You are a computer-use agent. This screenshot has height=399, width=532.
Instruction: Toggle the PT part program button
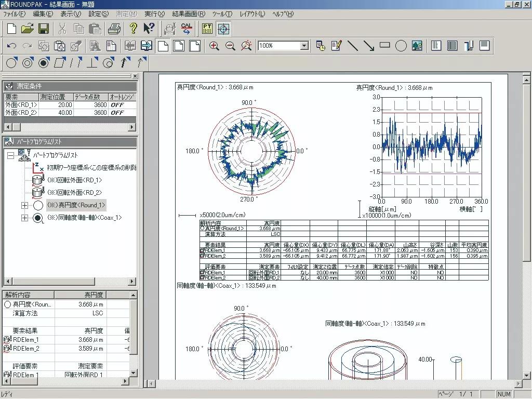(x=207, y=29)
